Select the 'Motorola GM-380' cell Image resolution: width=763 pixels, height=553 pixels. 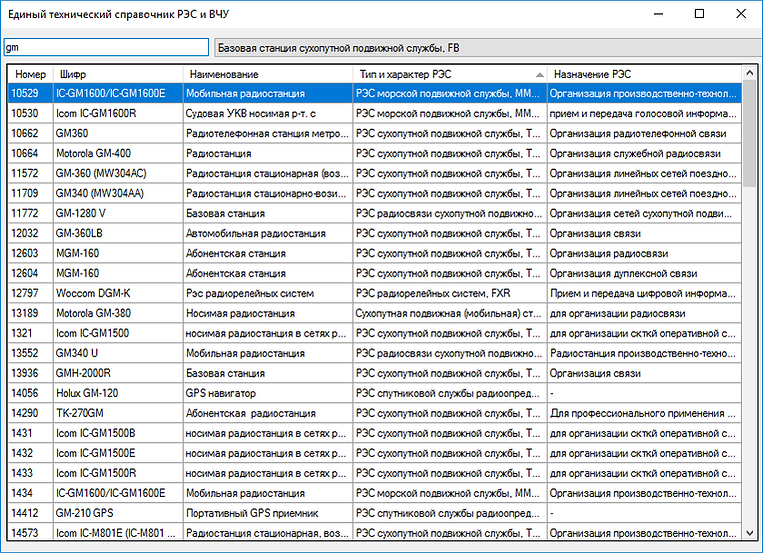coord(118,313)
